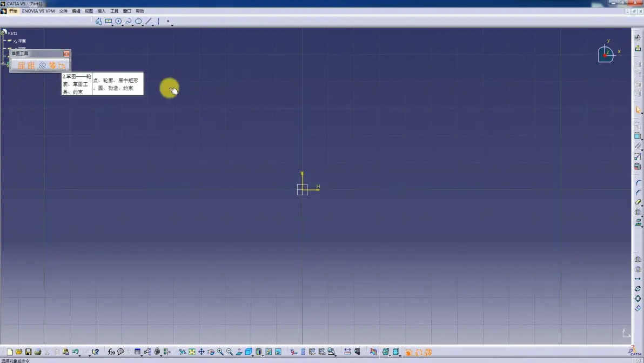Click the Zoom Out magnifier
This screenshot has height=363, width=644.
(x=230, y=352)
